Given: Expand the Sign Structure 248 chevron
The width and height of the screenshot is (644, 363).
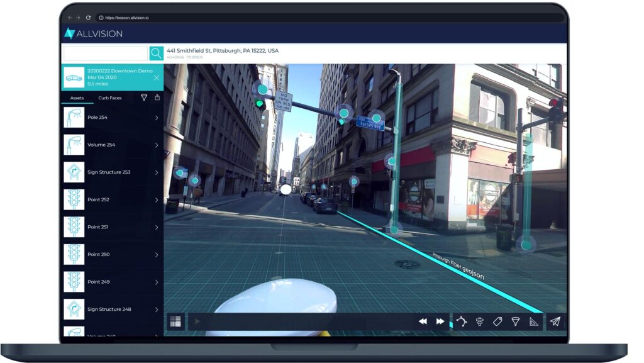Looking at the screenshot, I should pyautogui.click(x=157, y=310).
